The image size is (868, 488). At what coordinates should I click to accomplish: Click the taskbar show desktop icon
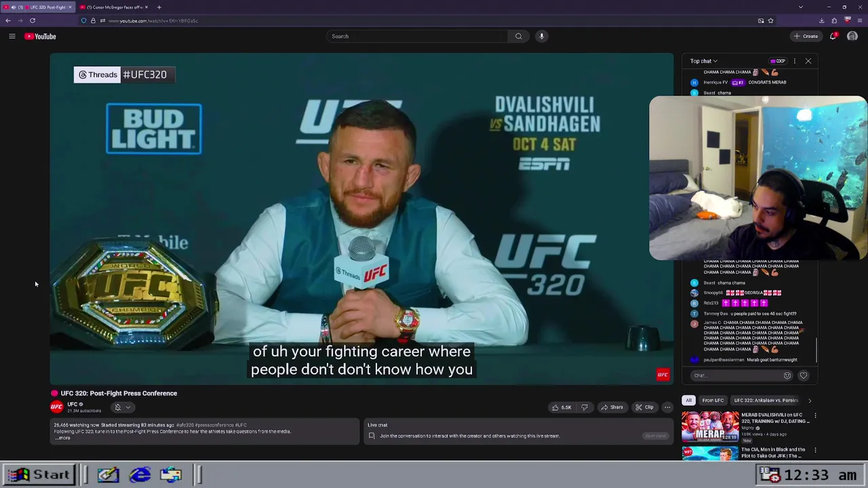pyautogui.click(x=108, y=474)
